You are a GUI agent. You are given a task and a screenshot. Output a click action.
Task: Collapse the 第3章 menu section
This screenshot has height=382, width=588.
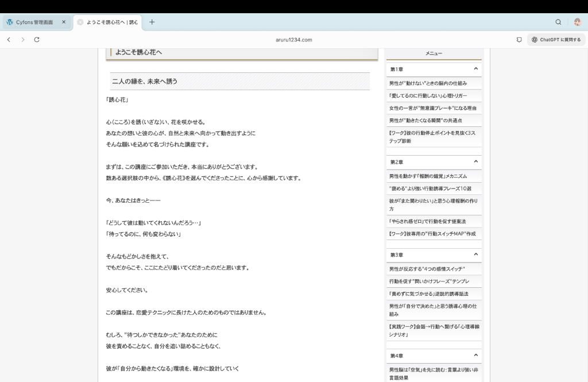475,254
